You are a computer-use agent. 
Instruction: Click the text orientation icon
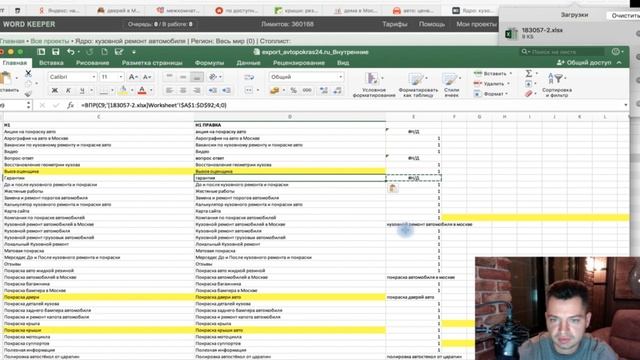(x=213, y=77)
